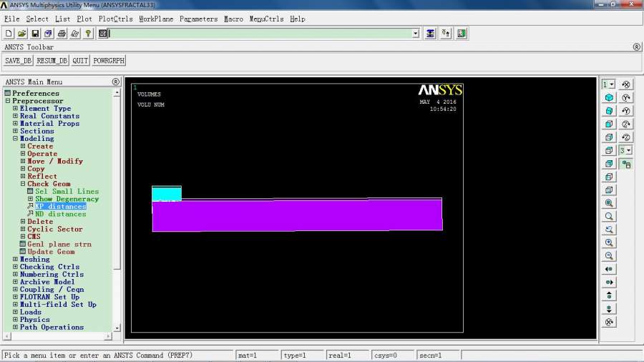644x362 pixels.
Task: Collapse the Check Geom node
Action: (23, 183)
